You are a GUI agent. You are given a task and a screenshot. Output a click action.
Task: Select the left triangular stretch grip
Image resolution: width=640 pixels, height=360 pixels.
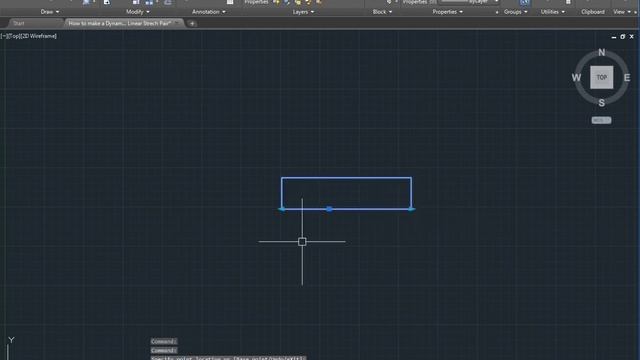tap(282, 209)
